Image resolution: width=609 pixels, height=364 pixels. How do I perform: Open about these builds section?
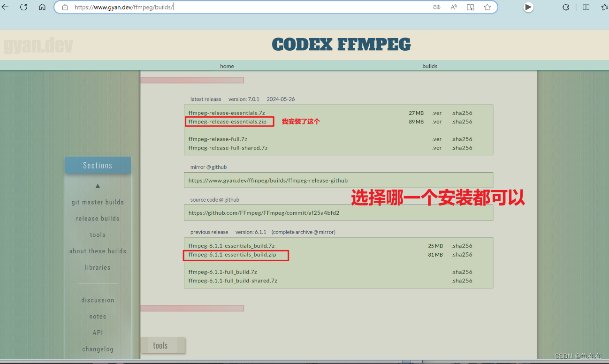98,251
